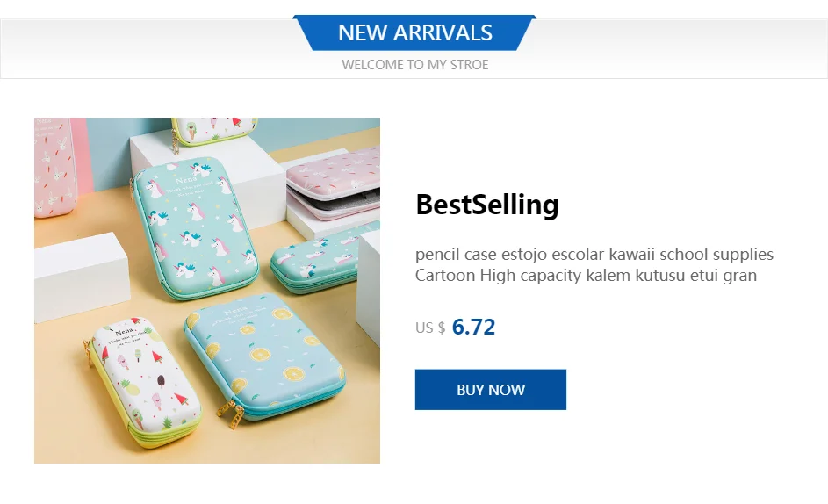
Task: Click the 6.72 price value
Action: point(473,328)
